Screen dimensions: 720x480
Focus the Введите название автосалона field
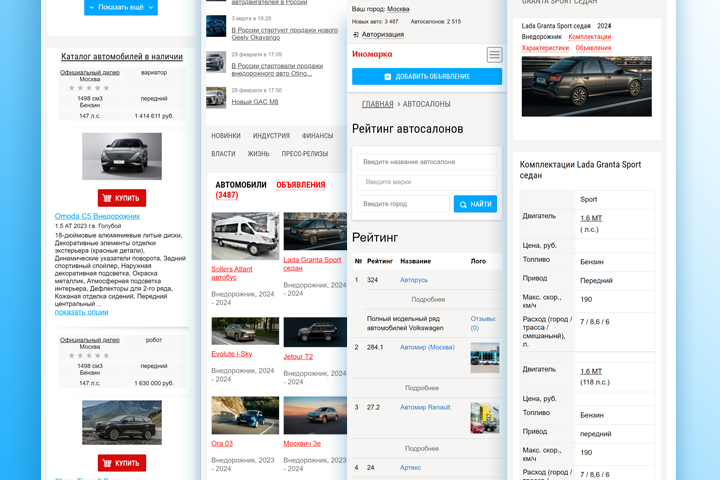[x=427, y=162]
